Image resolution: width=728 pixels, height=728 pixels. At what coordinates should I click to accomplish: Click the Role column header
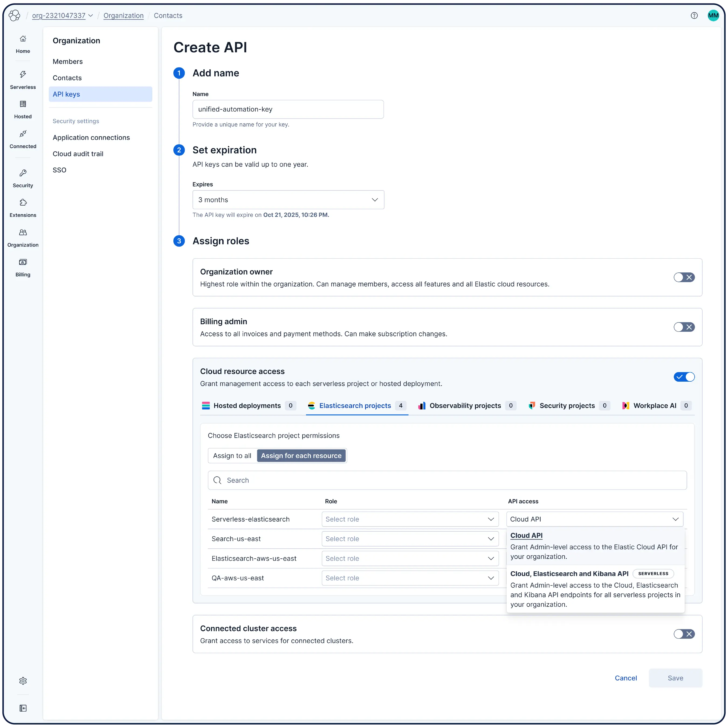tap(331, 501)
